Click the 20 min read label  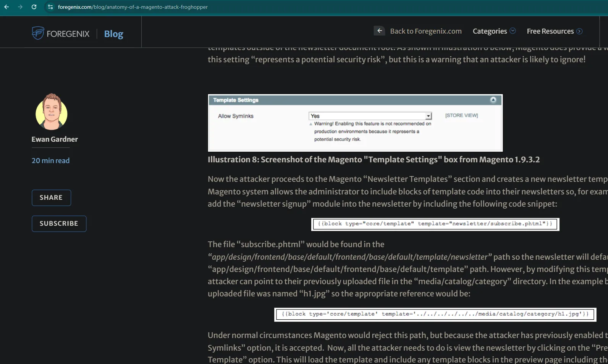pos(50,161)
